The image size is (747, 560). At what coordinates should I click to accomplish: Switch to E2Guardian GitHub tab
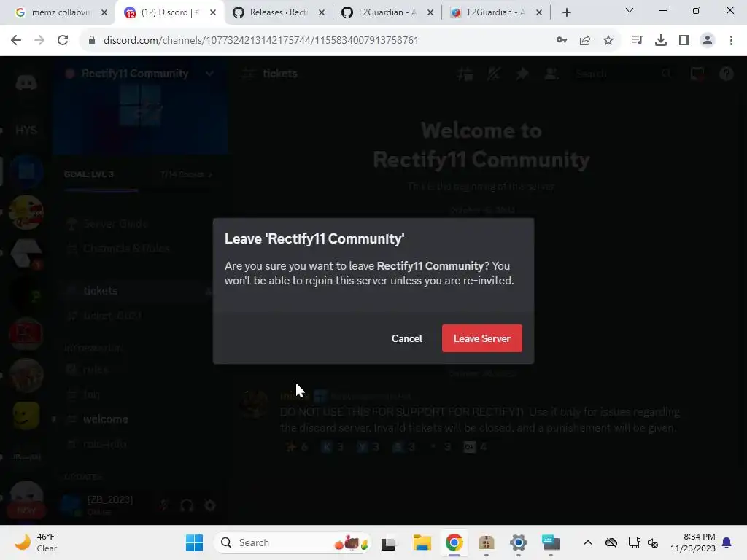pyautogui.click(x=387, y=12)
